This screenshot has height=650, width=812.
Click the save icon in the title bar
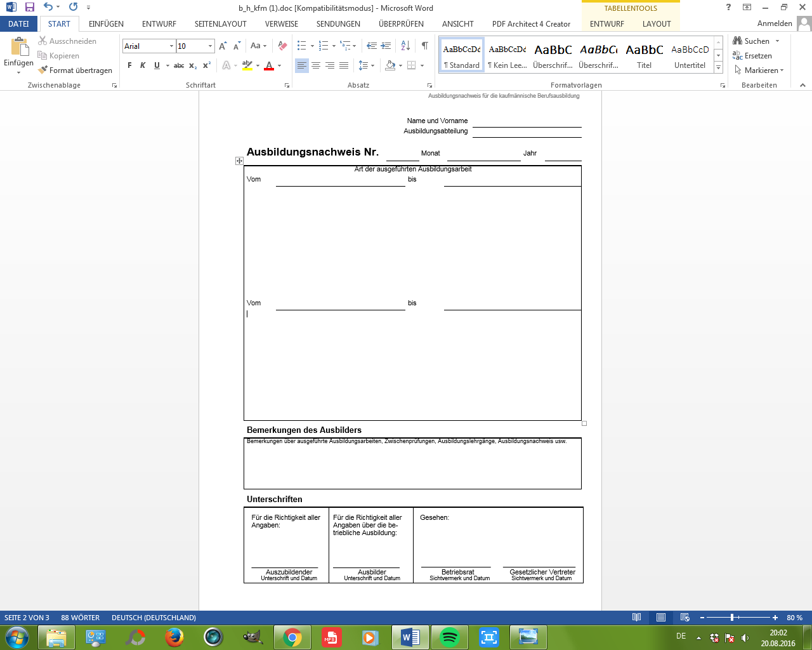[x=30, y=8]
